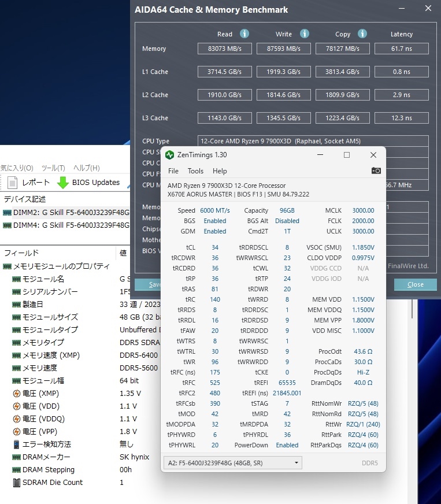Click the icon beside モジュール幅
The image size is (441, 504).
tap(16, 381)
